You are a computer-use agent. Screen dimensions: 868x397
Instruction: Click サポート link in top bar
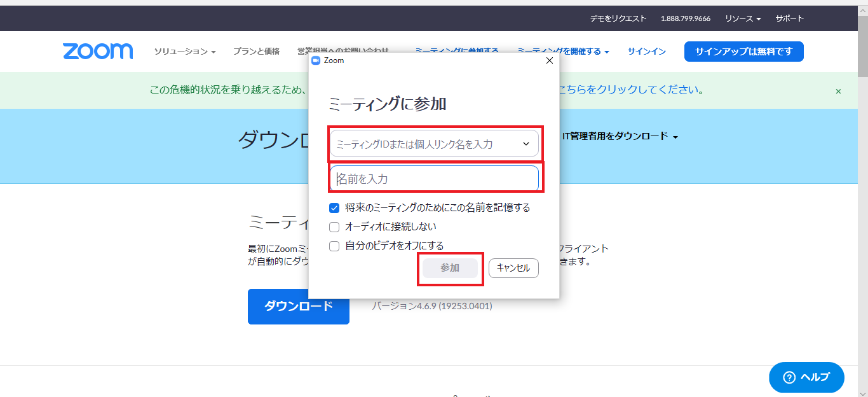790,18
